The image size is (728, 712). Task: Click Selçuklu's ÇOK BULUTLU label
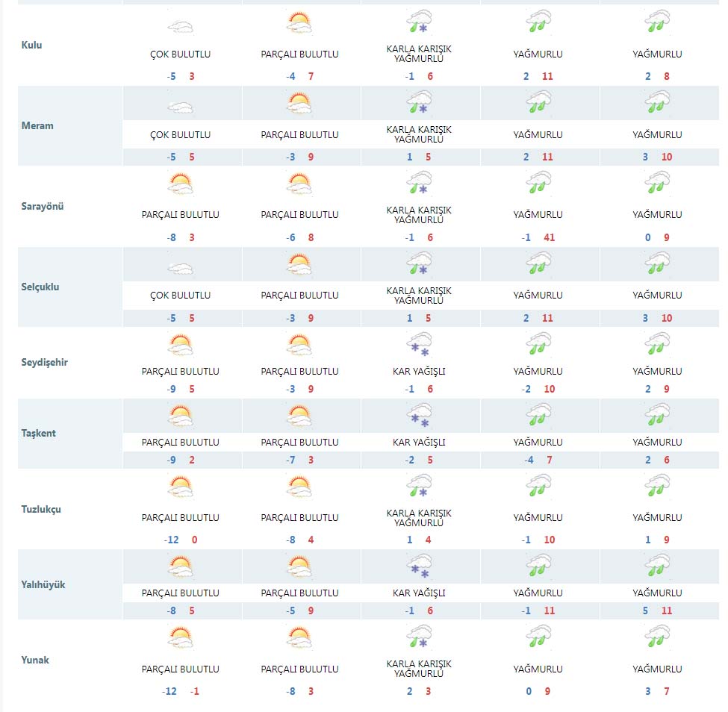(x=180, y=296)
